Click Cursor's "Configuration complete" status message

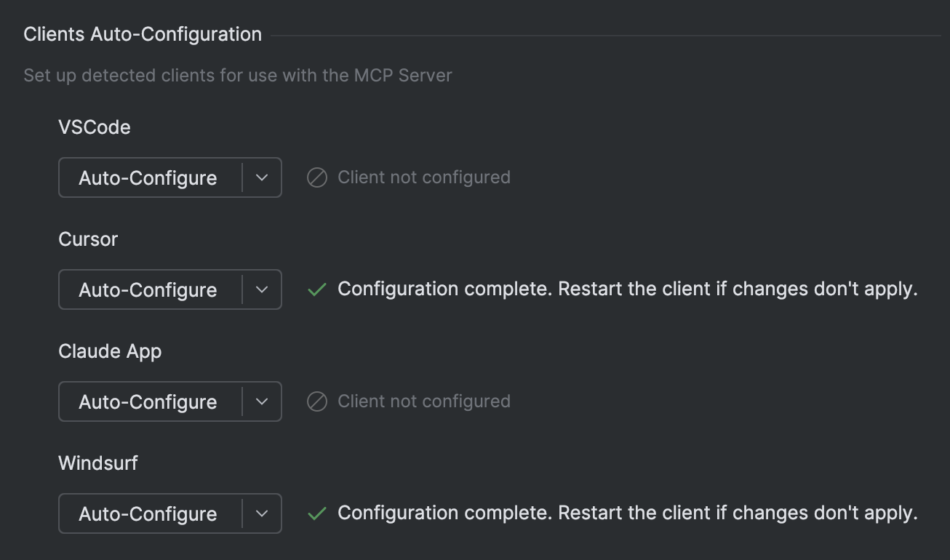tap(627, 289)
